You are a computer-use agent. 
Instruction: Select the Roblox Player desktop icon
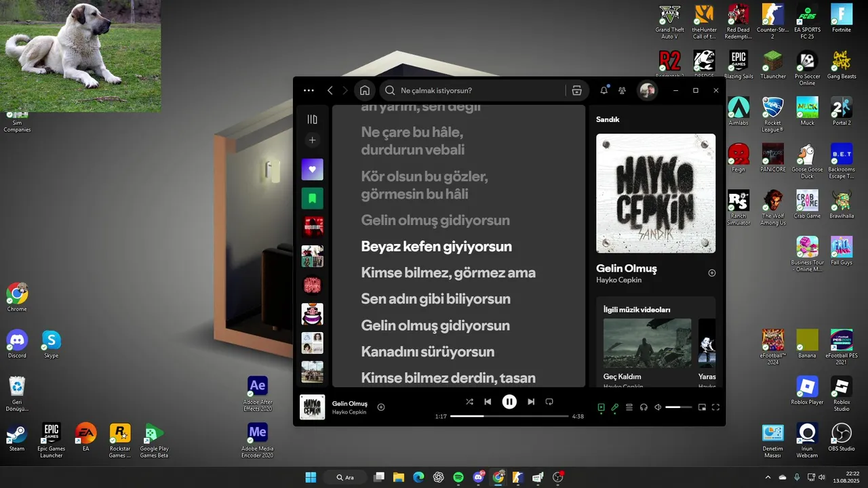807,391
